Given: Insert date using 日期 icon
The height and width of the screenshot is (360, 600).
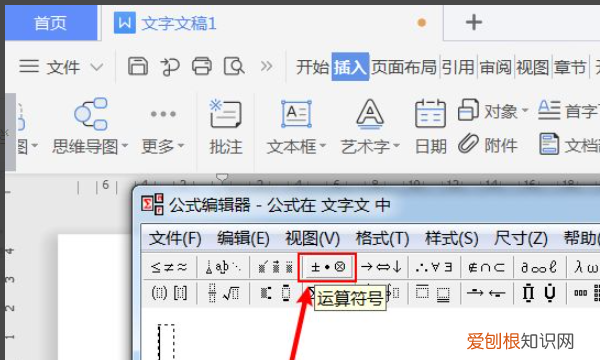Looking at the screenshot, I should tap(430, 114).
